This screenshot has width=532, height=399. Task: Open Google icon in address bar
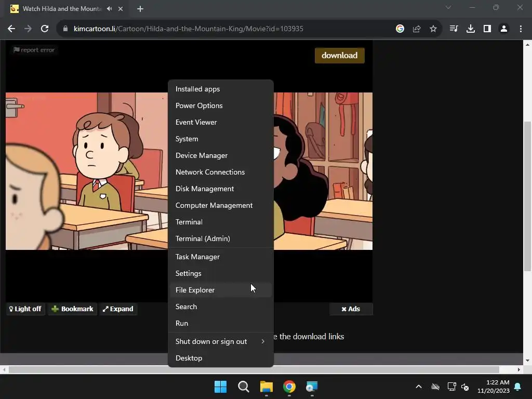pyautogui.click(x=400, y=29)
